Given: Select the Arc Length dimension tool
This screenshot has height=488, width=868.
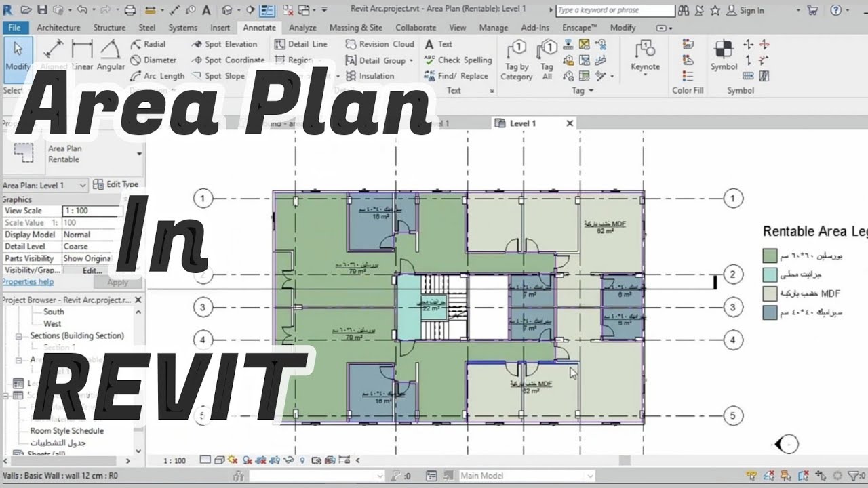Looking at the screenshot, I should click(x=157, y=76).
